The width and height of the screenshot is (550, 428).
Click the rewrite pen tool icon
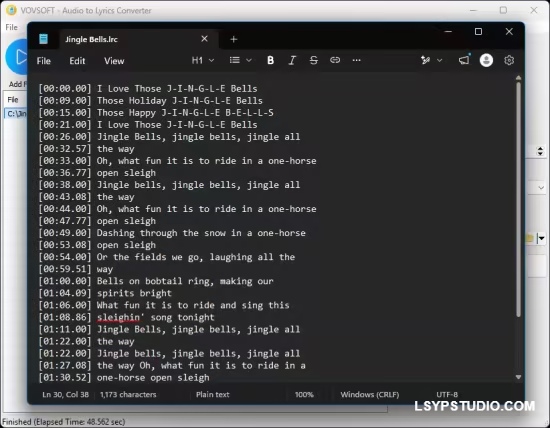coord(425,60)
